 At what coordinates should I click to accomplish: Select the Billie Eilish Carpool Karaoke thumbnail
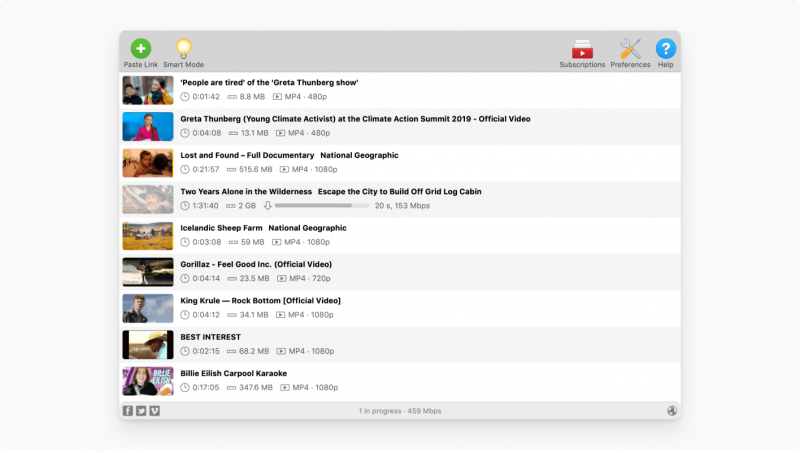coord(148,381)
